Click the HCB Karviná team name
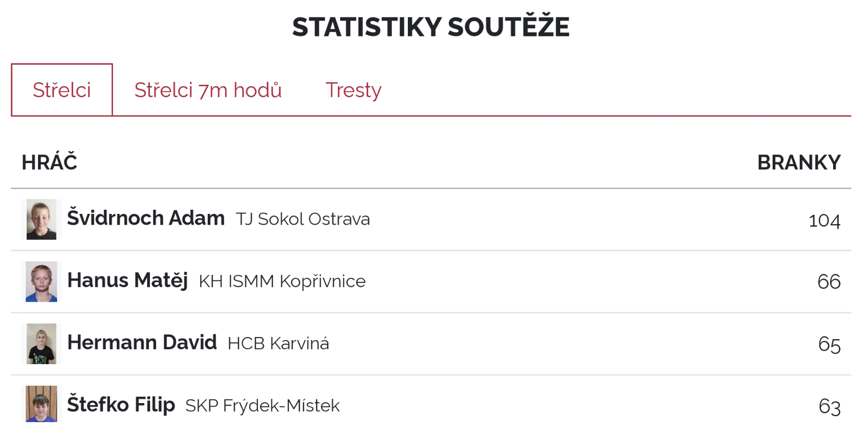The height and width of the screenshot is (438, 868). [x=278, y=344]
